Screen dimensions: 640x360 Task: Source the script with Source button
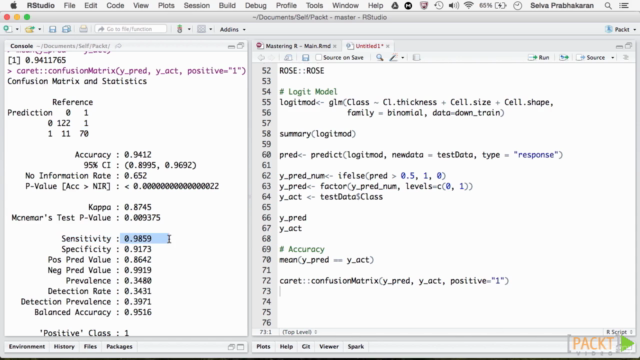pos(591,58)
